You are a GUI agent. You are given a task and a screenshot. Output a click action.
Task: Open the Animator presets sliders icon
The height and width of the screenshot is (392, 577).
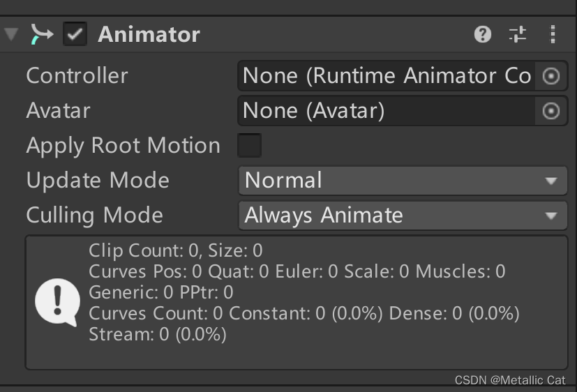(x=518, y=35)
